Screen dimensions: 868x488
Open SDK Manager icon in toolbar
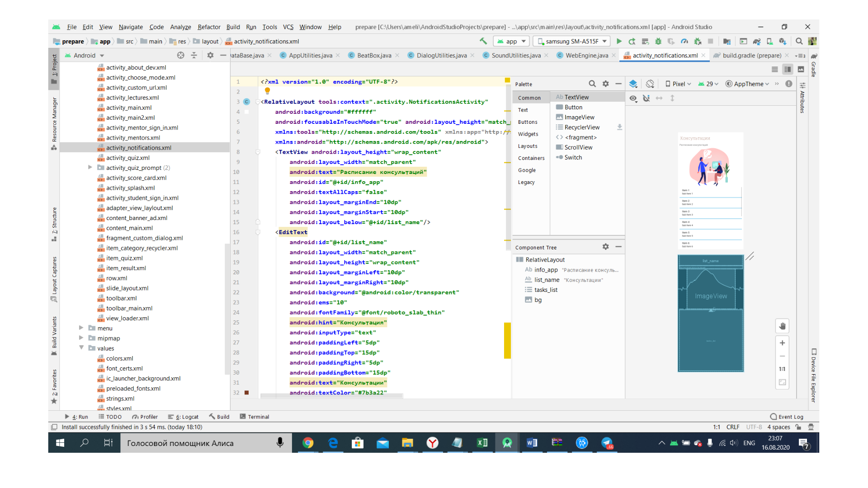[x=783, y=41]
